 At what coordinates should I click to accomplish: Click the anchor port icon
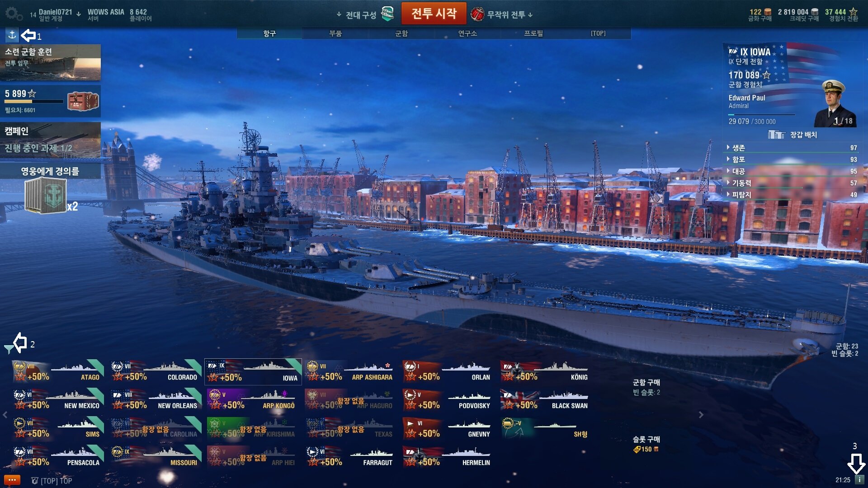click(x=12, y=34)
